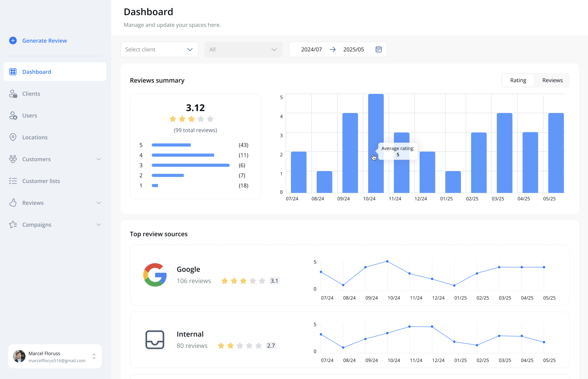Viewport: 588px width, 379px height.
Task: Click the Google source name
Action: coord(188,269)
